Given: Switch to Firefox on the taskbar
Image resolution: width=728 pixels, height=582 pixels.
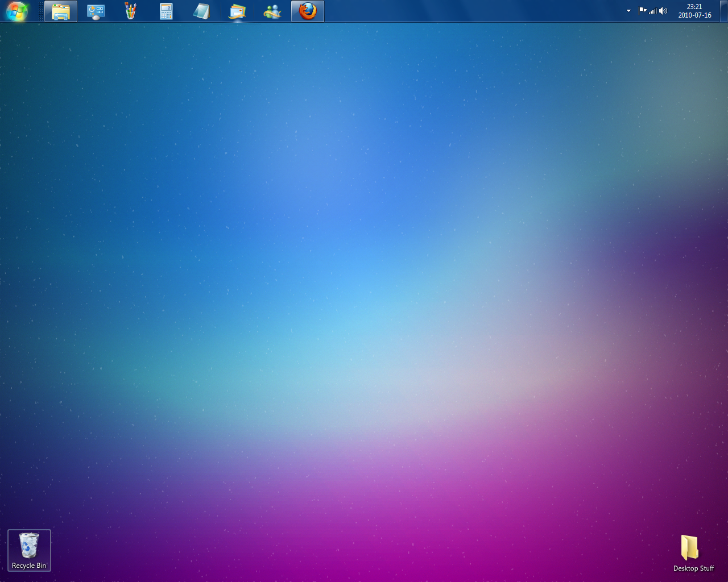Looking at the screenshot, I should pyautogui.click(x=308, y=11).
